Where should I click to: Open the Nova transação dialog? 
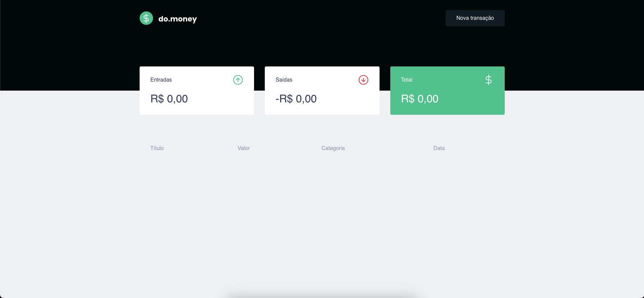pos(475,18)
